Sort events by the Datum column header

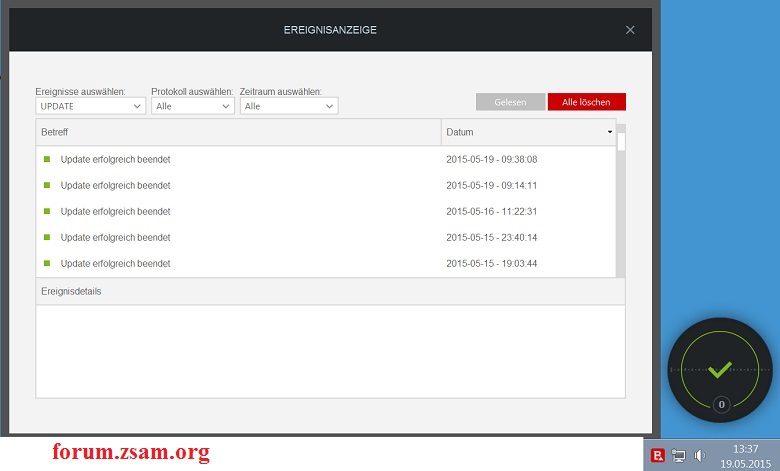click(528, 132)
